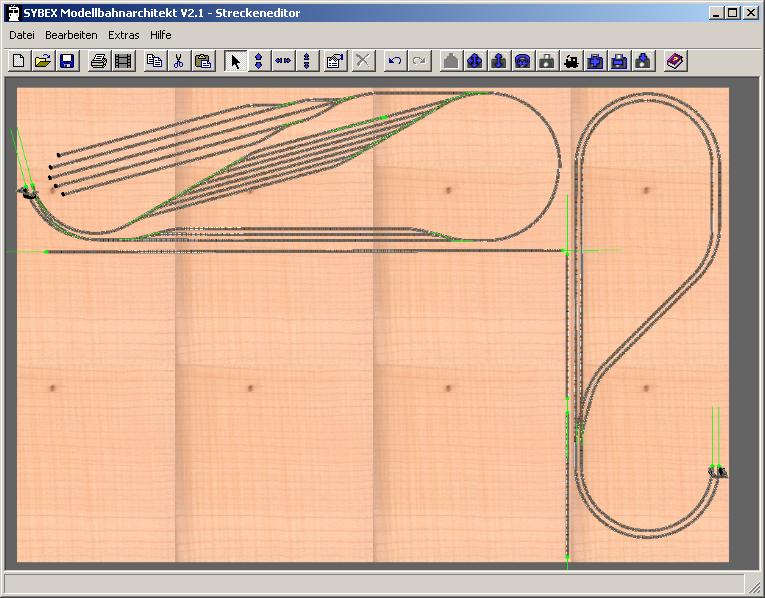
Task: Click the film strip icon
Action: [122, 61]
